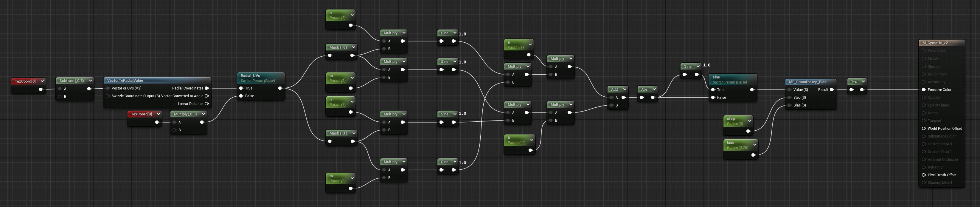The height and width of the screenshot is (207, 980).
Task: Click the Bias (S) input pin
Action: tap(789, 105)
